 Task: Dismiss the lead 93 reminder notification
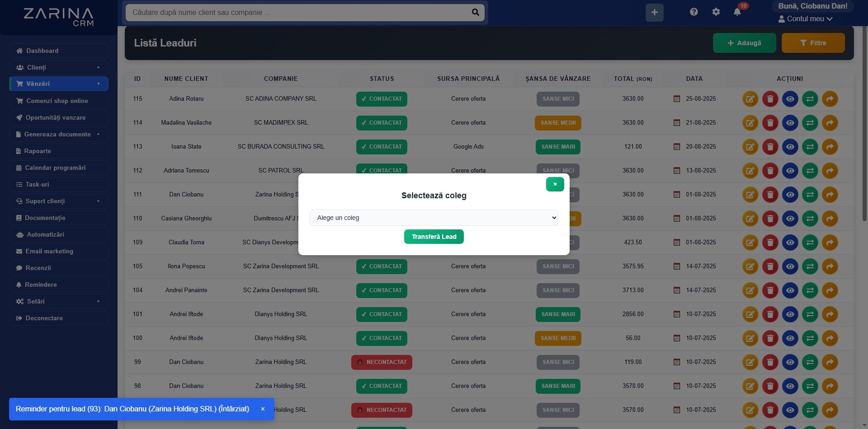(x=263, y=409)
